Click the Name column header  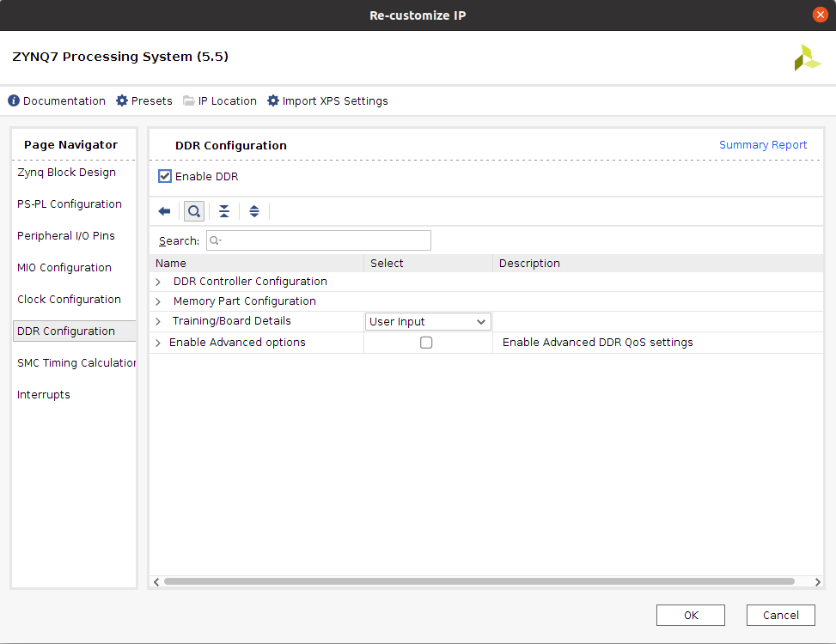tap(257, 263)
